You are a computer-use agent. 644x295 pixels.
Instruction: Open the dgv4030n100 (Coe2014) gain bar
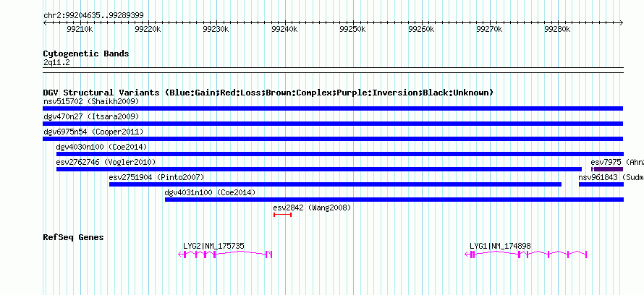tap(340, 154)
